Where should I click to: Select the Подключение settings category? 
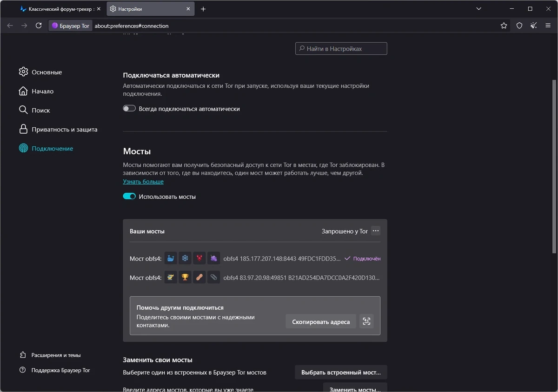[x=46, y=148]
